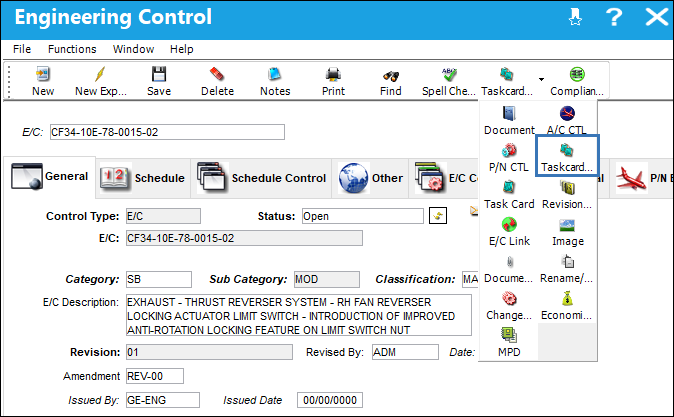
Task: Select P/N CTL in the dropdown panel
Action: (x=509, y=158)
